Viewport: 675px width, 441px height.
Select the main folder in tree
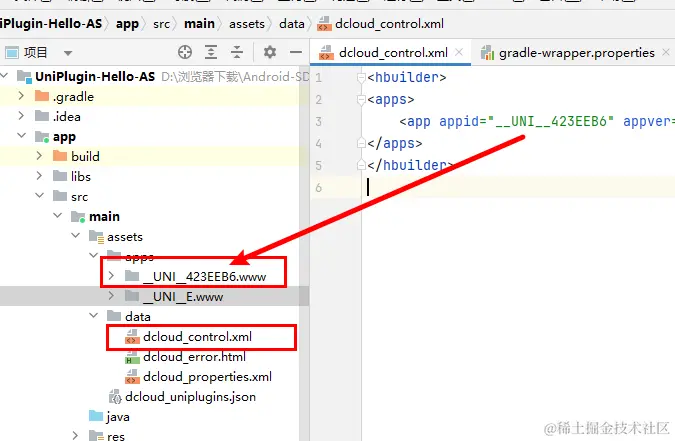click(95, 216)
